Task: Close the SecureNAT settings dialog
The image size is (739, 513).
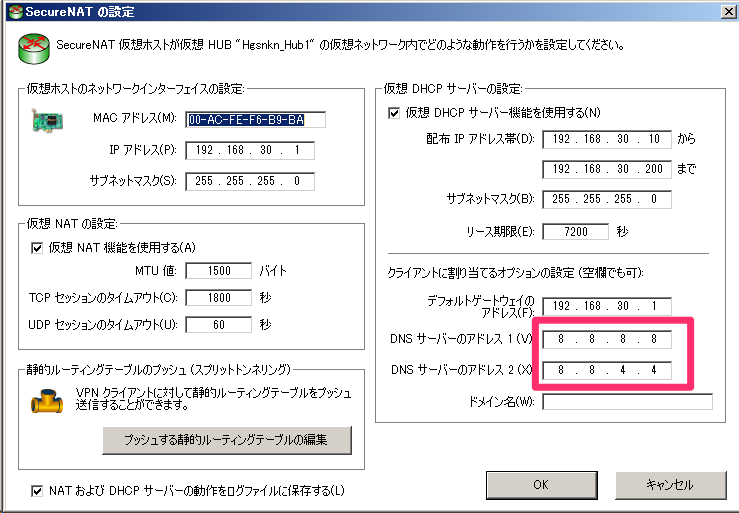Action: pos(729,11)
